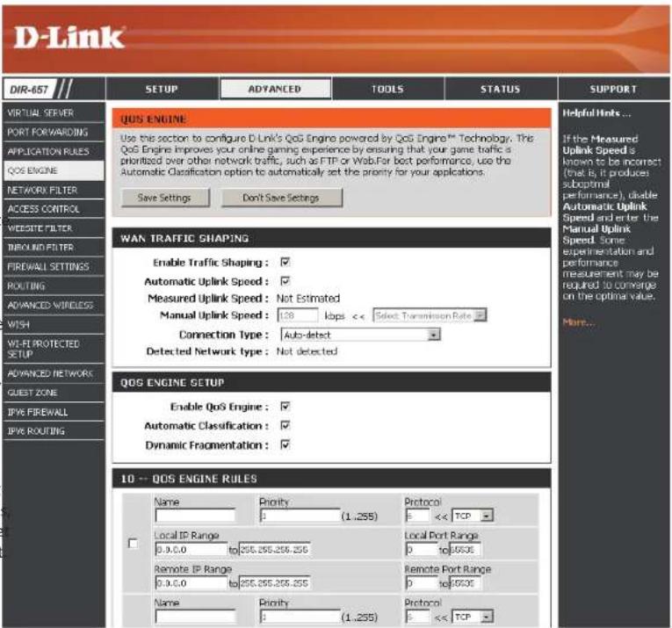Enable the first QoS rule checkbox
The width and height of the screenshot is (672, 628).
point(134,543)
